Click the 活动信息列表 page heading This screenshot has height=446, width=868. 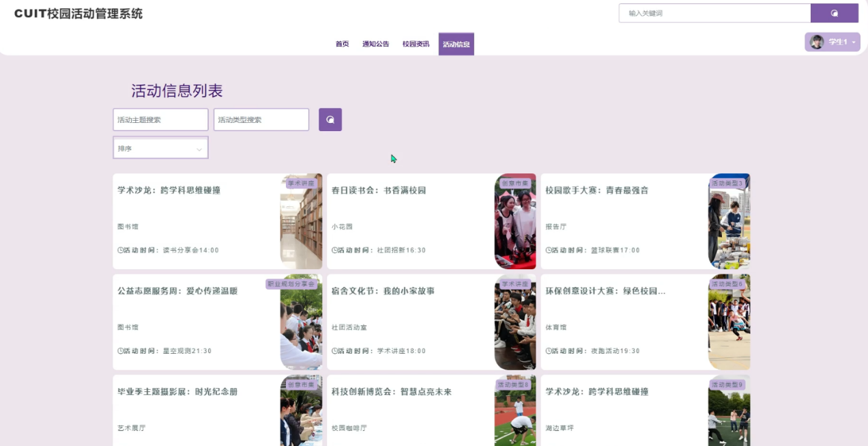click(177, 91)
